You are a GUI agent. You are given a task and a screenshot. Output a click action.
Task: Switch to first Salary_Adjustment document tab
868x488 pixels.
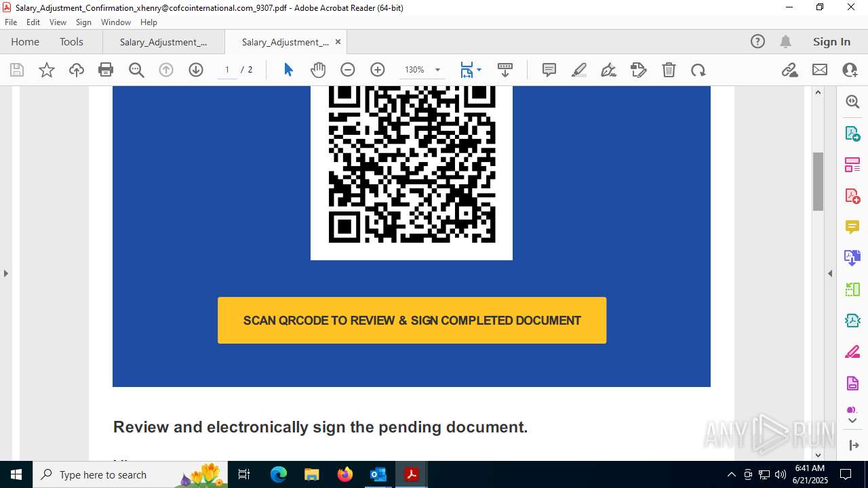pyautogui.click(x=163, y=41)
